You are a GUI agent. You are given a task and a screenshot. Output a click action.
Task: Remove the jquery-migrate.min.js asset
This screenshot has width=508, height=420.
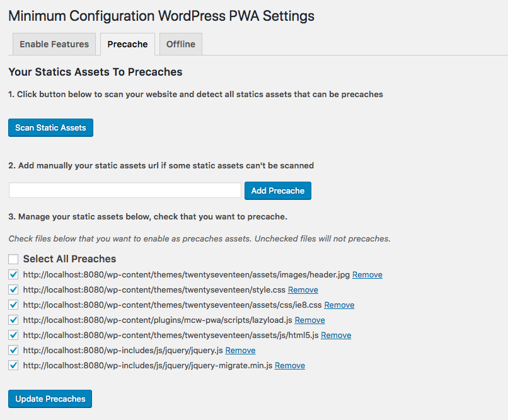(289, 365)
